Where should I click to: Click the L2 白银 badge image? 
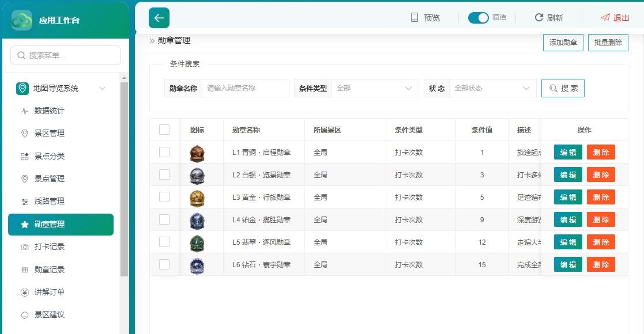197,176
